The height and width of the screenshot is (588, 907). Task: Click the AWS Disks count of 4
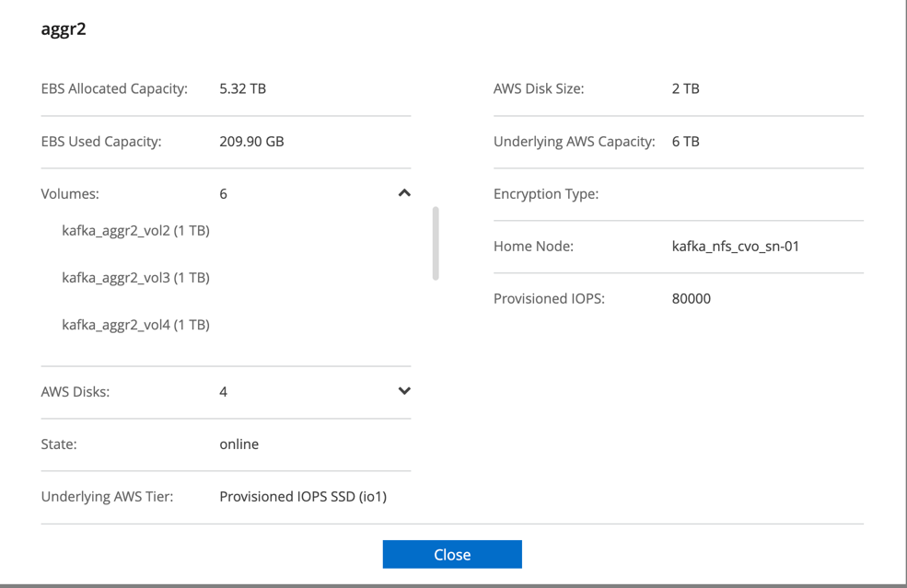tap(224, 392)
